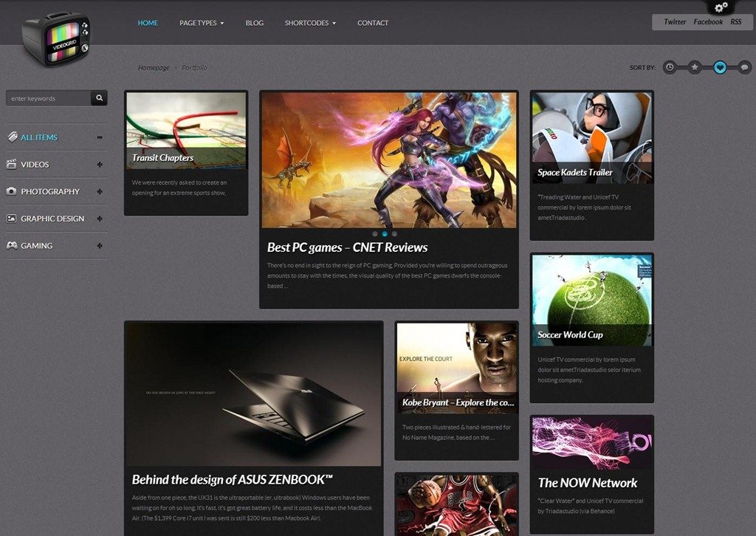Submit search with the magnifier icon
Viewport: 756px width, 536px height.
point(100,98)
